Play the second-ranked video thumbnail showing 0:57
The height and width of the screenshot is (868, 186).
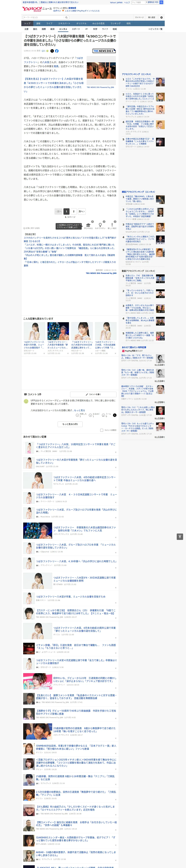160,294
